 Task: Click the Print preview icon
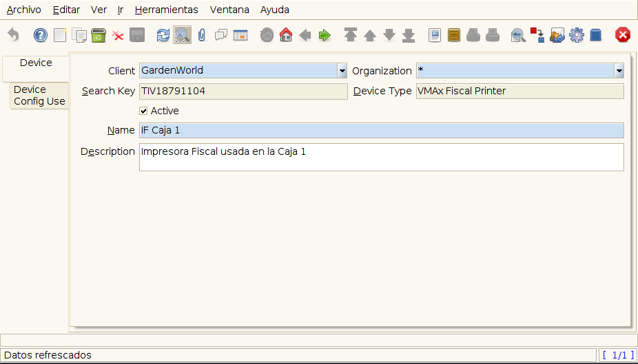[473, 35]
